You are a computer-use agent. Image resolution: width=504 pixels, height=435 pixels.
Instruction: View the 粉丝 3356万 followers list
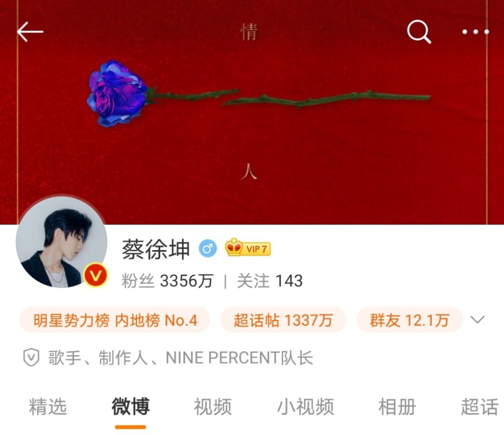point(167,281)
